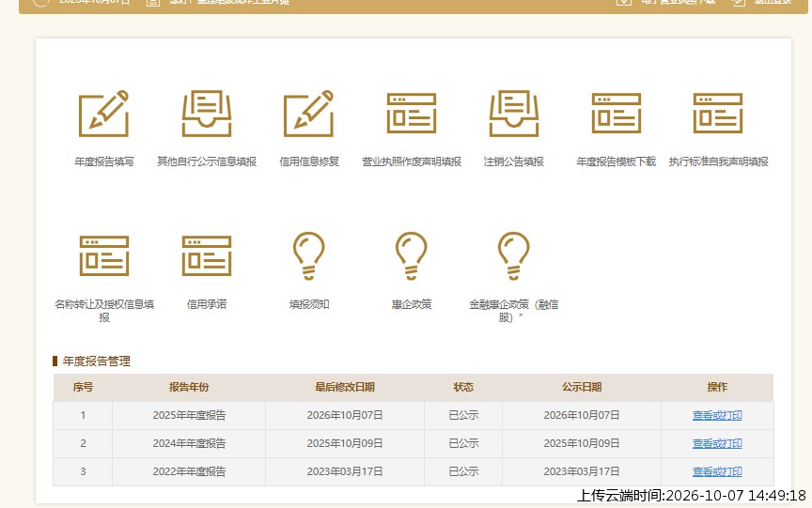
Task: Open 金融惠企政策（融信服）light bulb icon
Action: (514, 256)
